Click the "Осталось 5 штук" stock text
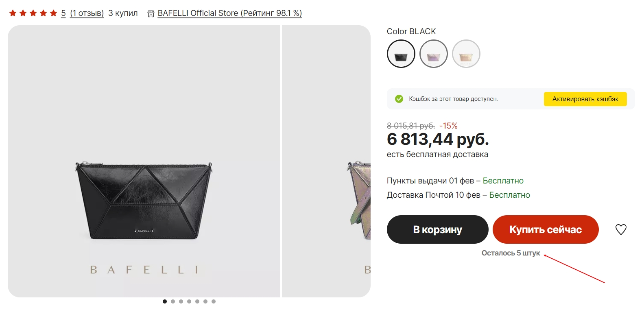The image size is (644, 310). click(x=511, y=253)
